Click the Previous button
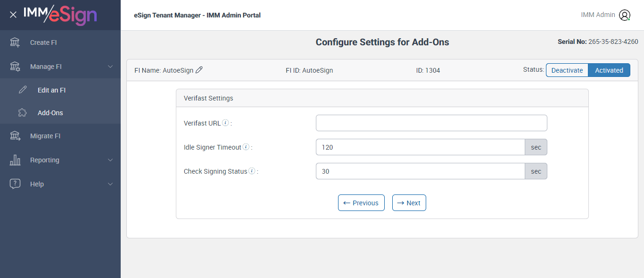Viewport: 644px width, 278px height. (361, 203)
